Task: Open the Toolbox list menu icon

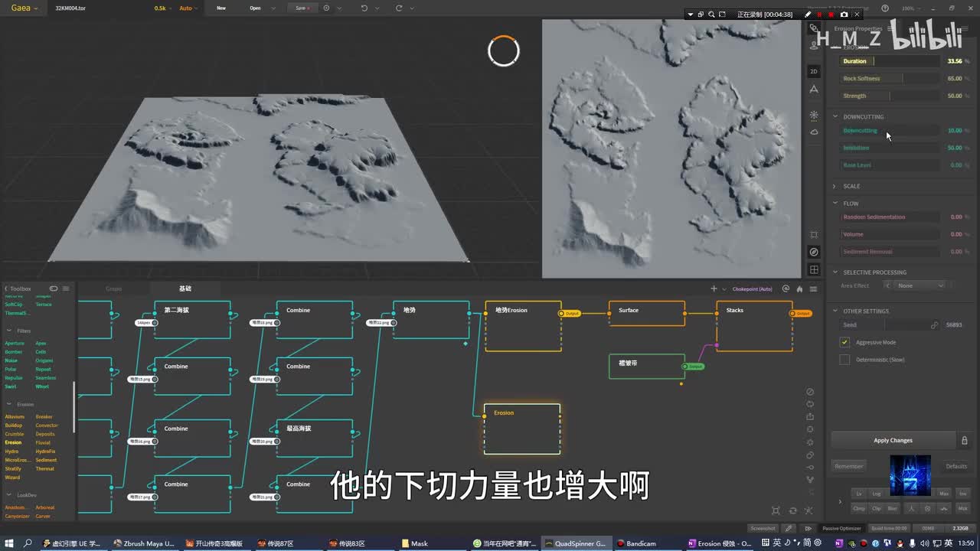Action: point(66,289)
